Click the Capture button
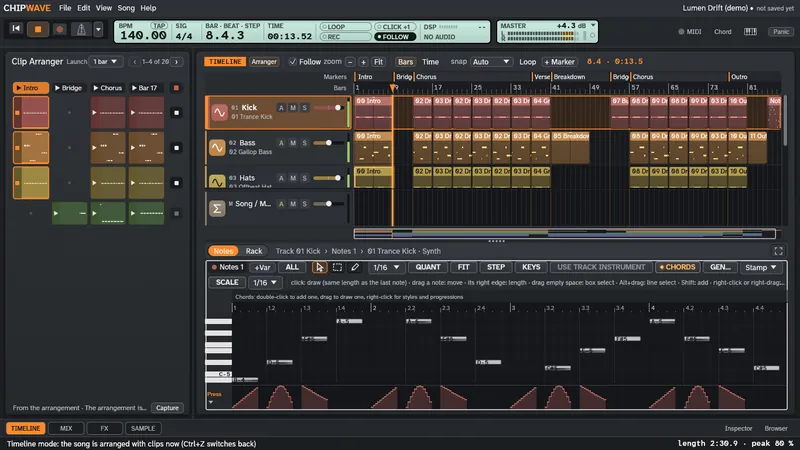The height and width of the screenshot is (450, 800). [x=167, y=408]
